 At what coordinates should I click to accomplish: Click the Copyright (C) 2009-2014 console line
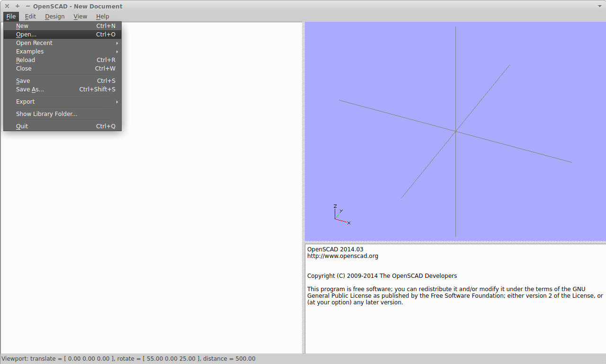click(x=382, y=276)
